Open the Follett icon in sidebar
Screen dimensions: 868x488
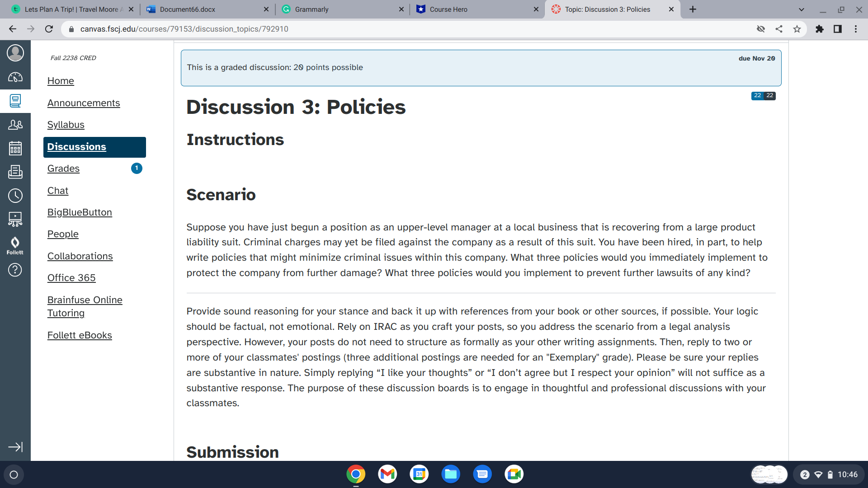15,245
